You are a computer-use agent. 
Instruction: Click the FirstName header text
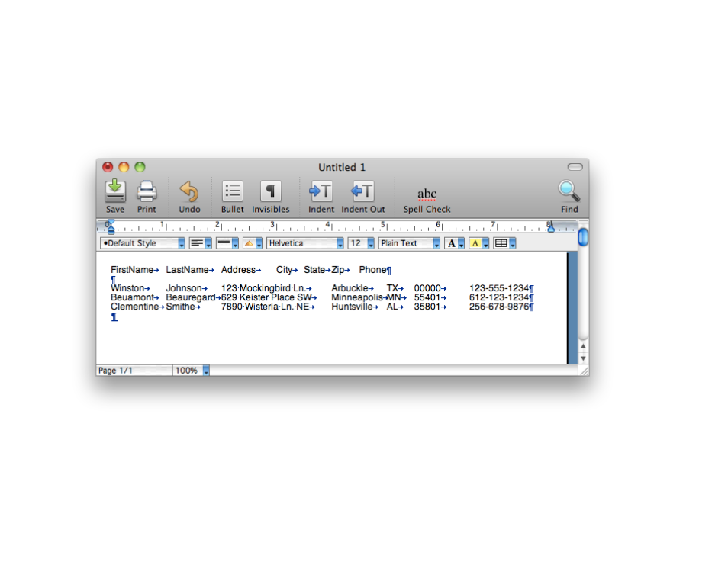coord(132,270)
